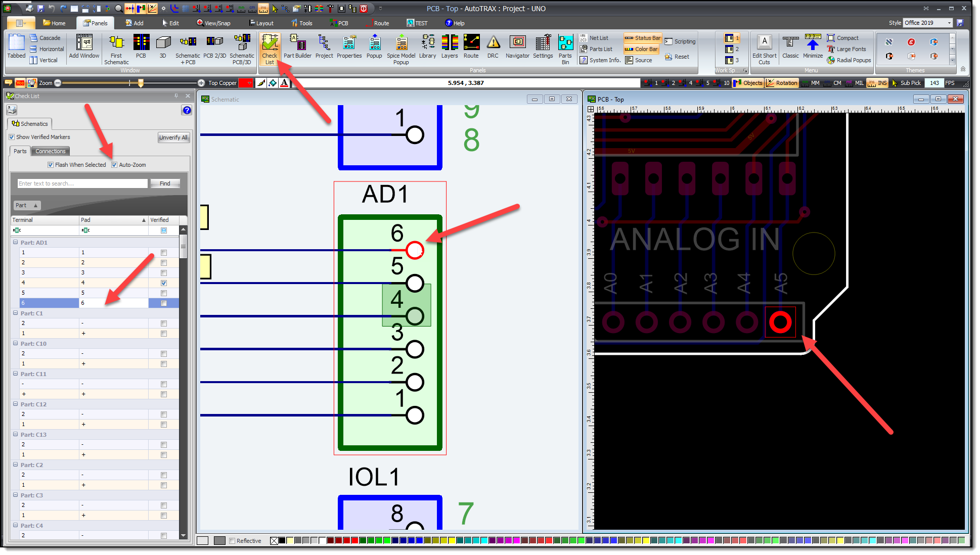The height and width of the screenshot is (555, 980).
Task: Select Top Copper layer dropdown
Action: tap(246, 83)
